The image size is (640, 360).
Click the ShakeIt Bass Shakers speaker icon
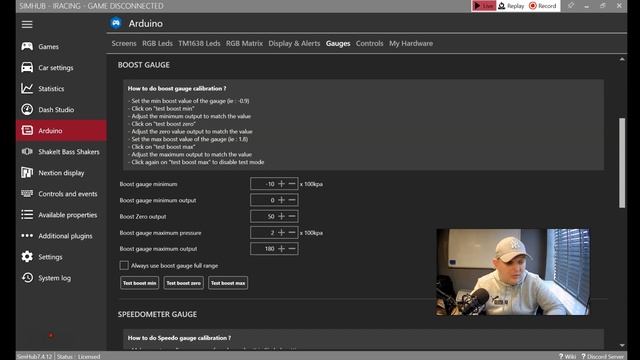(27, 151)
